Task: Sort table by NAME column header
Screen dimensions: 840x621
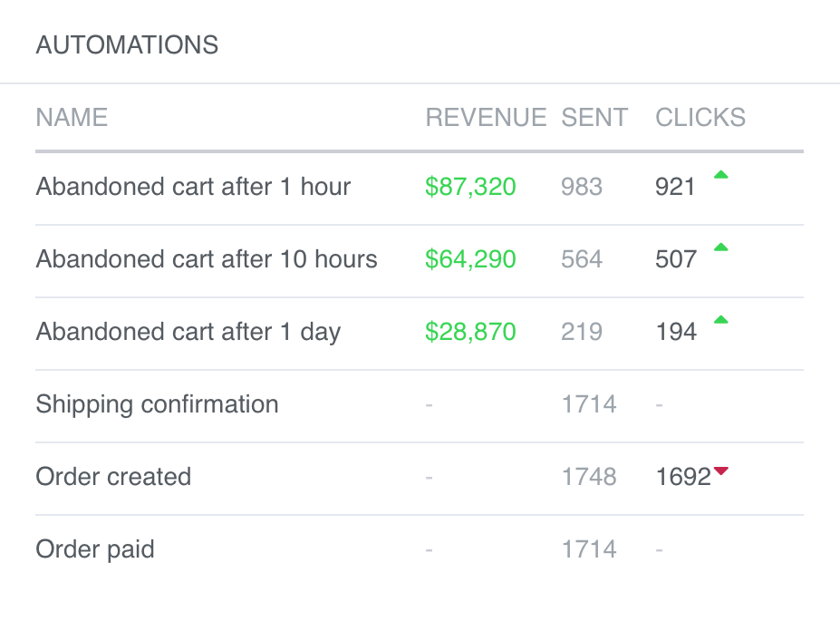Action: tap(72, 118)
